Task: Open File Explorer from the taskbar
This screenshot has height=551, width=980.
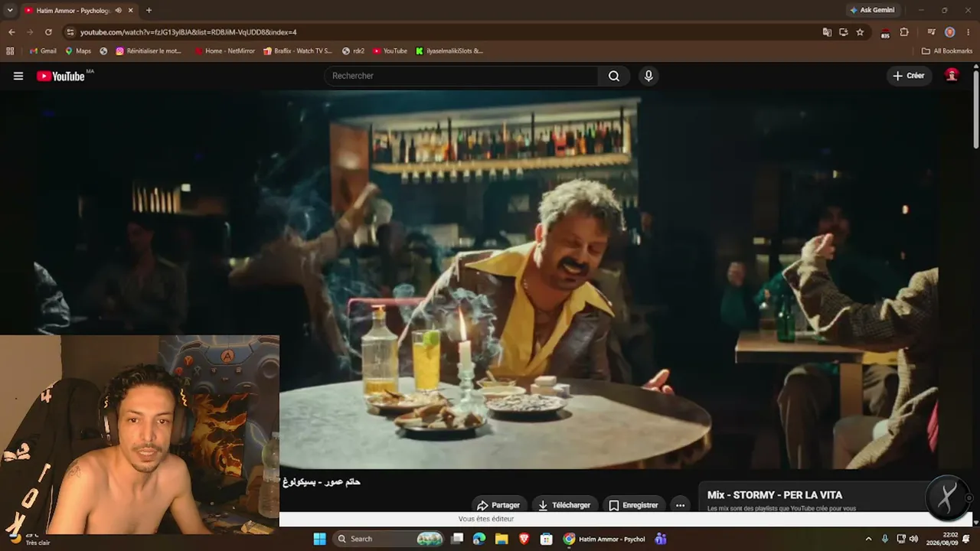Action: click(x=501, y=539)
